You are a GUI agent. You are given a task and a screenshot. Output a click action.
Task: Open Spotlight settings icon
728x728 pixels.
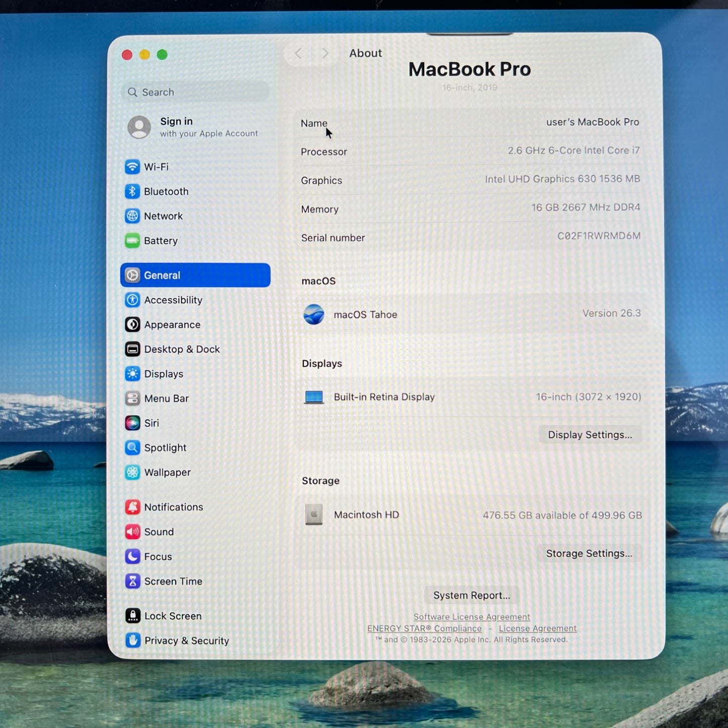(x=133, y=448)
